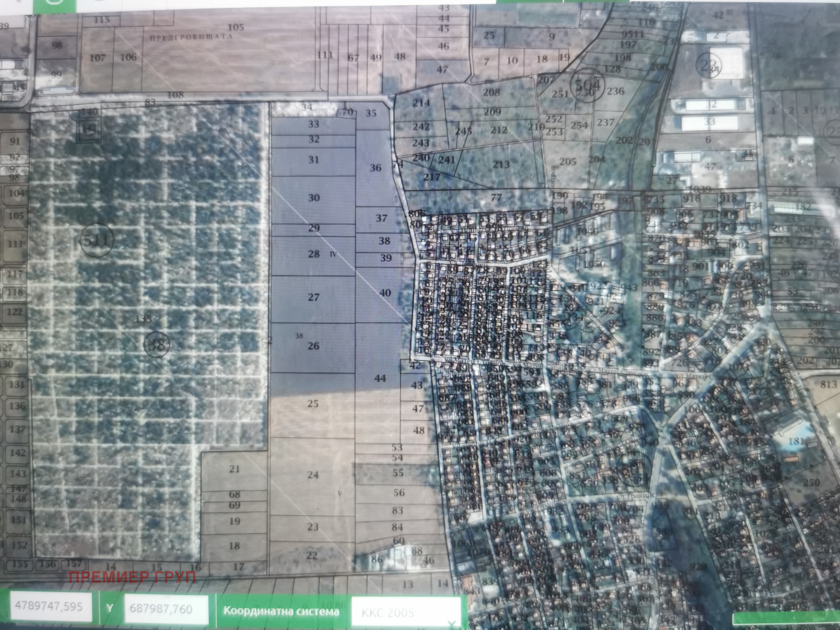Click on parcel 213

[x=501, y=164]
